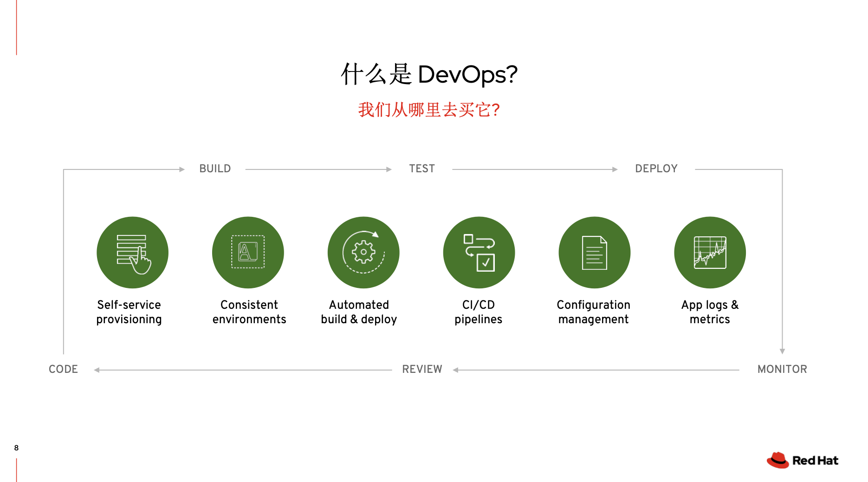The image size is (868, 482).
Task: Click the BUILD stage label
Action: pyautogui.click(x=215, y=169)
